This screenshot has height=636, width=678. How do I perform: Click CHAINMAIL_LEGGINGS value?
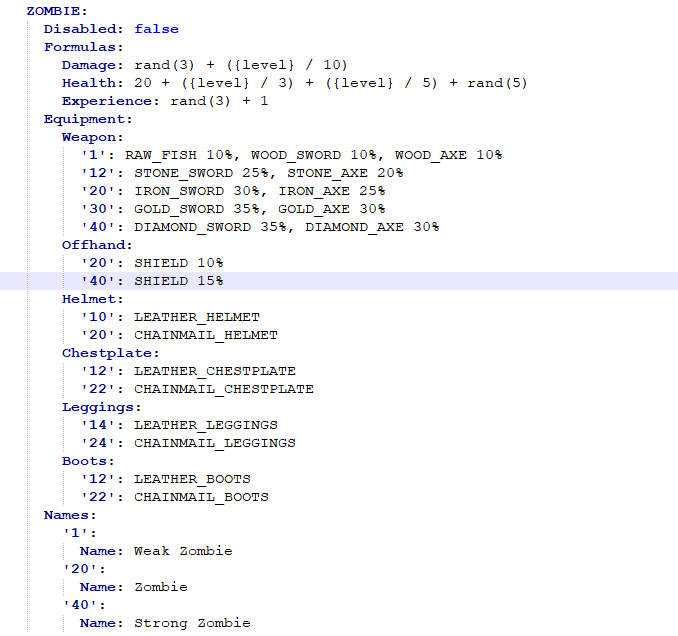(x=215, y=443)
